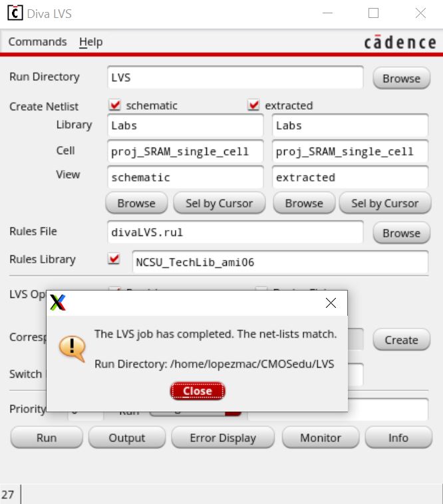Click the Monitor button

pos(321,438)
